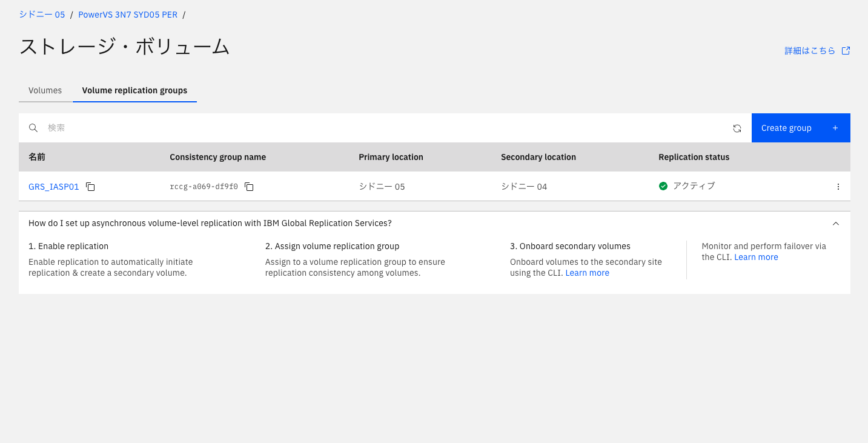The height and width of the screenshot is (443, 868).
Task: Go to シドニー 05 breadcrumb
Action: [x=42, y=15]
